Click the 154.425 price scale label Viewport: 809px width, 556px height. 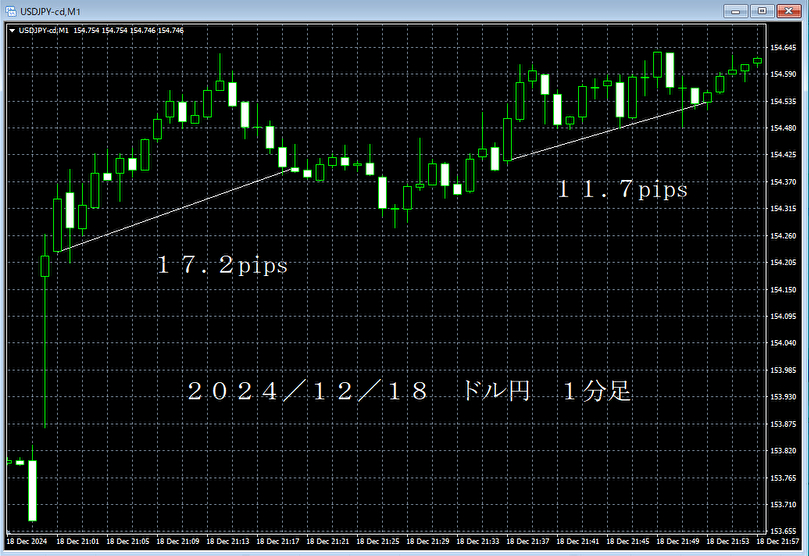pyautogui.click(x=783, y=155)
